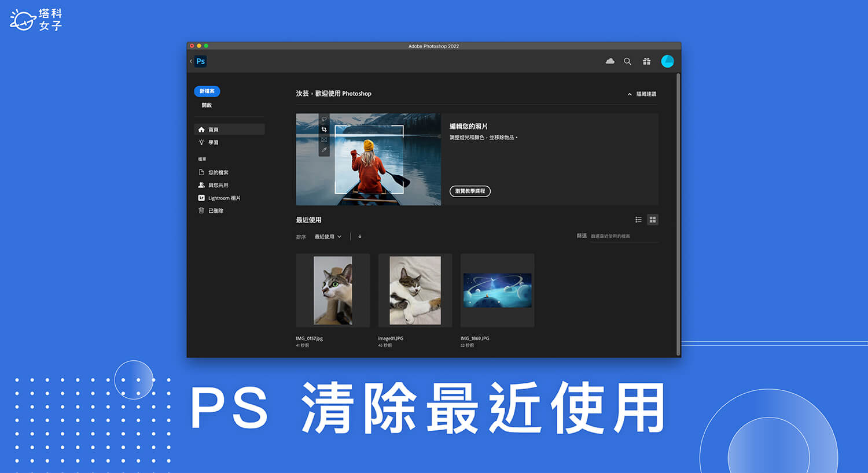This screenshot has width=868, height=473.
Task: Click the Photoshop Ps logo icon
Action: click(x=201, y=61)
